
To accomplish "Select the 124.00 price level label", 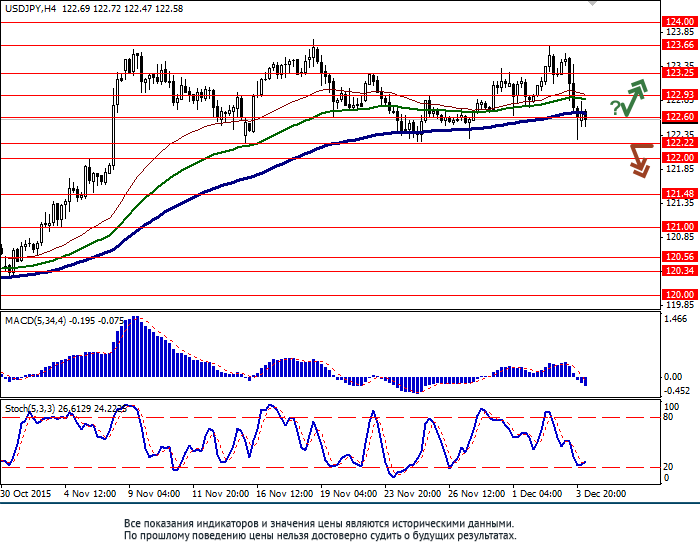I will pyautogui.click(x=680, y=22).
